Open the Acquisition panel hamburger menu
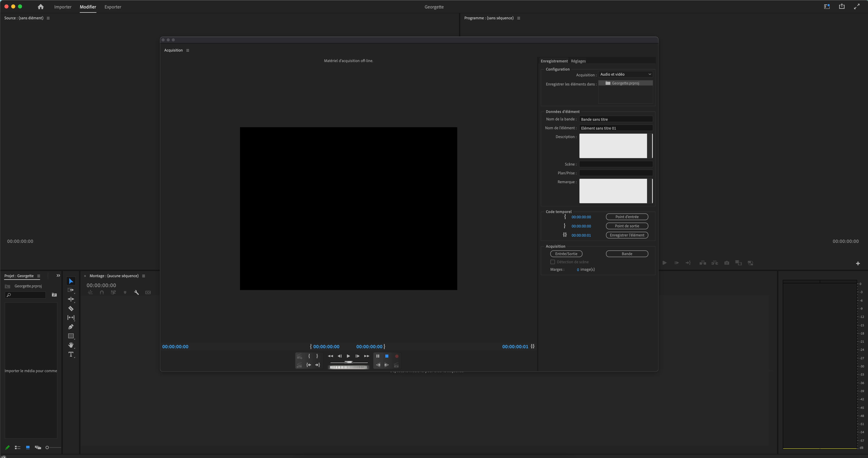 (x=188, y=51)
